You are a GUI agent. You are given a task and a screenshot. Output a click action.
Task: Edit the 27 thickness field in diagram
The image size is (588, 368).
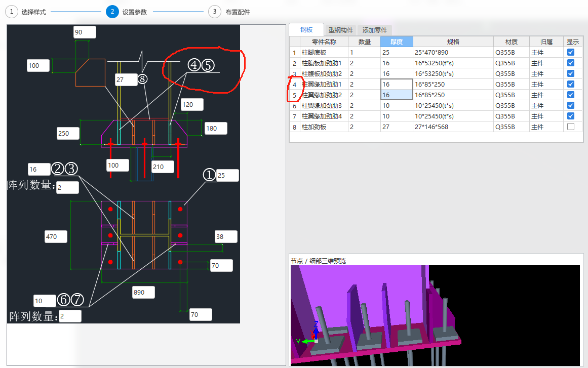tap(126, 80)
